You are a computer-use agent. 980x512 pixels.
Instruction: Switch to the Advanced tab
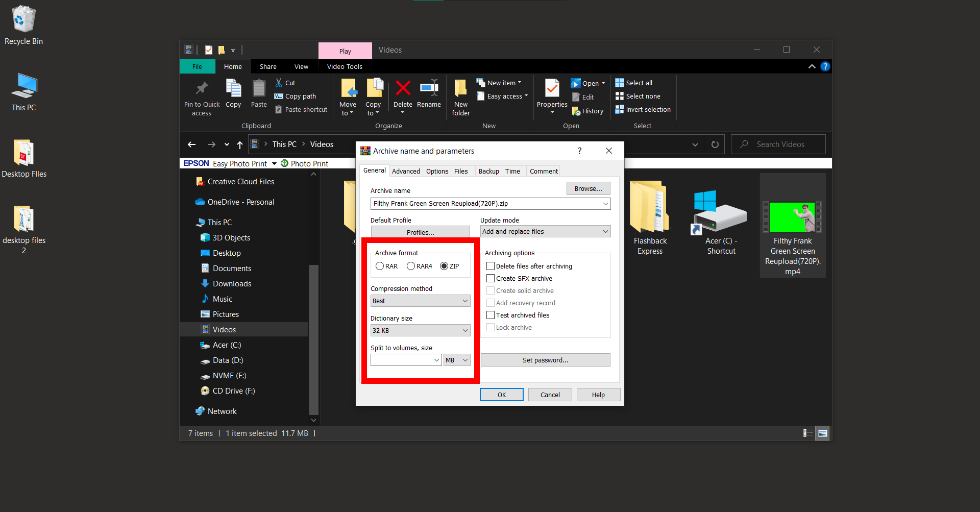tap(405, 171)
